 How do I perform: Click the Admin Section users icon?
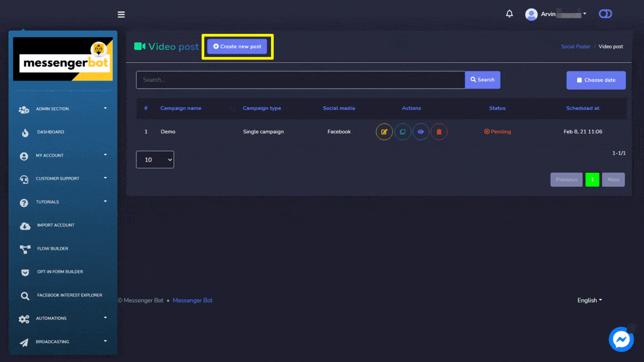[x=24, y=109]
